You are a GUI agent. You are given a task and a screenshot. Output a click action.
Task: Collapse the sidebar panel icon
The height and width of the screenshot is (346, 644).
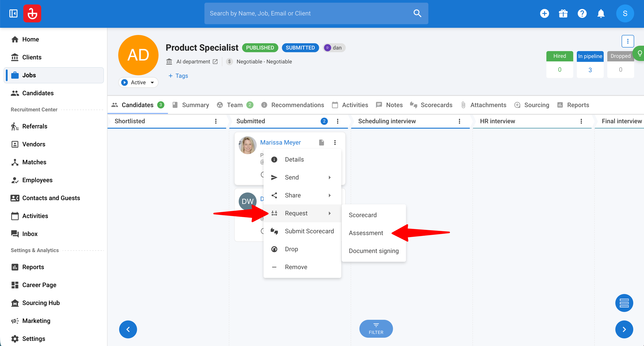click(13, 13)
